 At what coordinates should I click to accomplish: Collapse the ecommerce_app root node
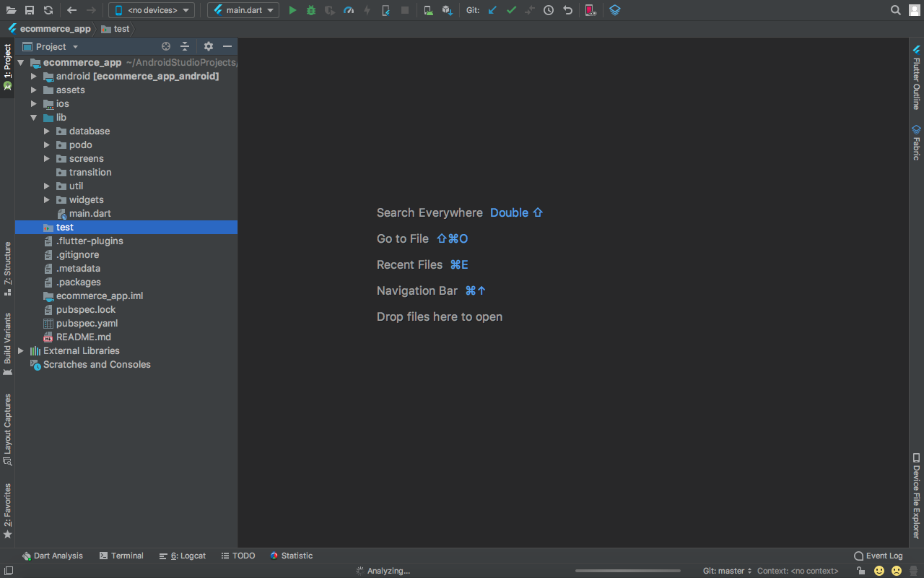21,63
